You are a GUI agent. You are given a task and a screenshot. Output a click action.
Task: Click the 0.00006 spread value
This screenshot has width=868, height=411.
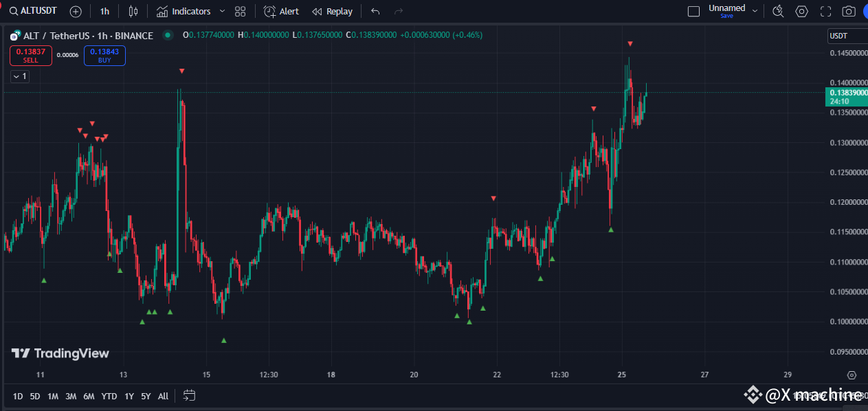coord(67,56)
